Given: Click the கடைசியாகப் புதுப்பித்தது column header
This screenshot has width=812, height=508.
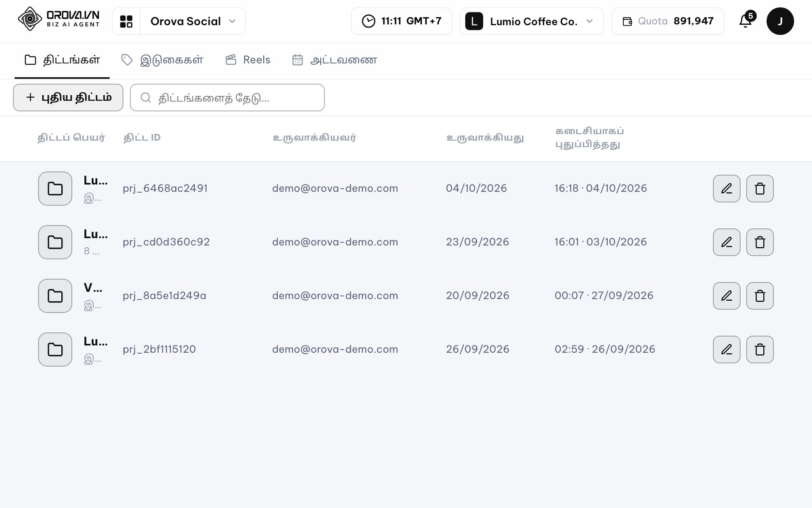Looking at the screenshot, I should (590, 138).
